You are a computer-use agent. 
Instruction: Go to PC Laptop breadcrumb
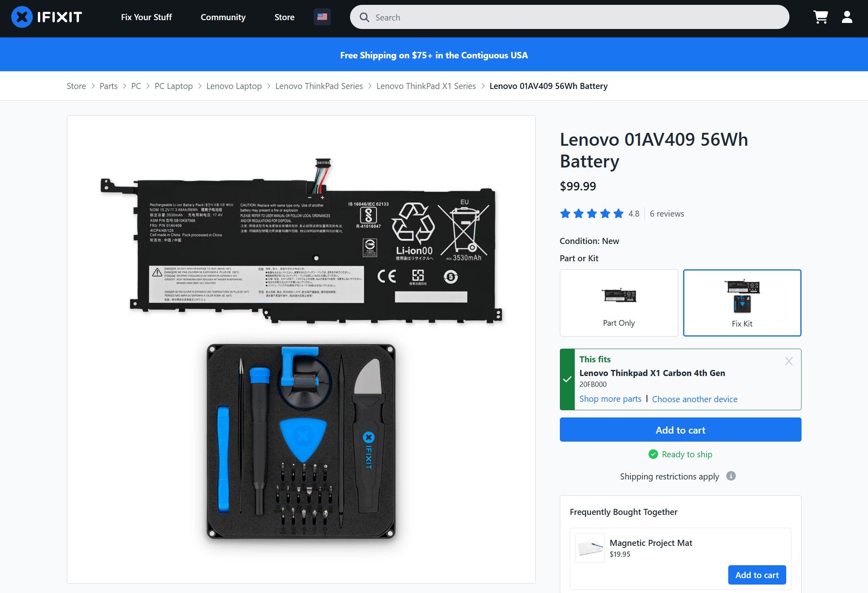[x=174, y=86]
